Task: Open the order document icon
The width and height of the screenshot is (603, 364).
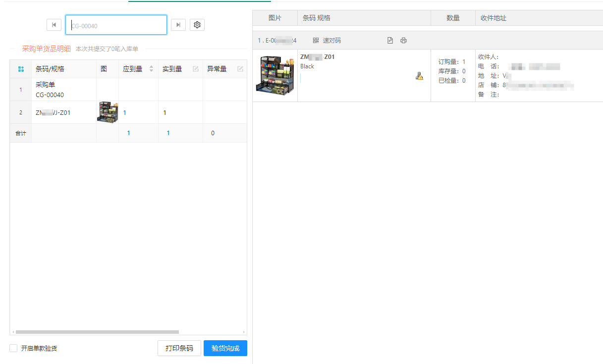Action: click(x=390, y=41)
